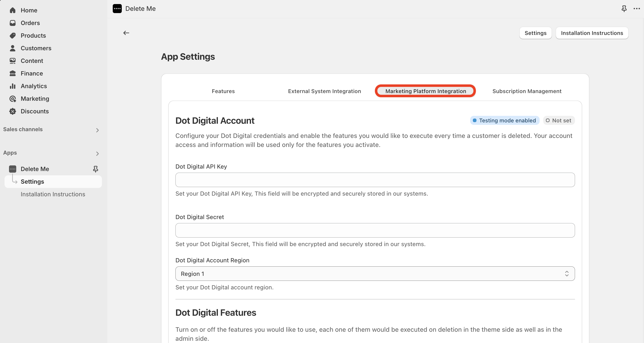Open Analytics section

click(34, 86)
